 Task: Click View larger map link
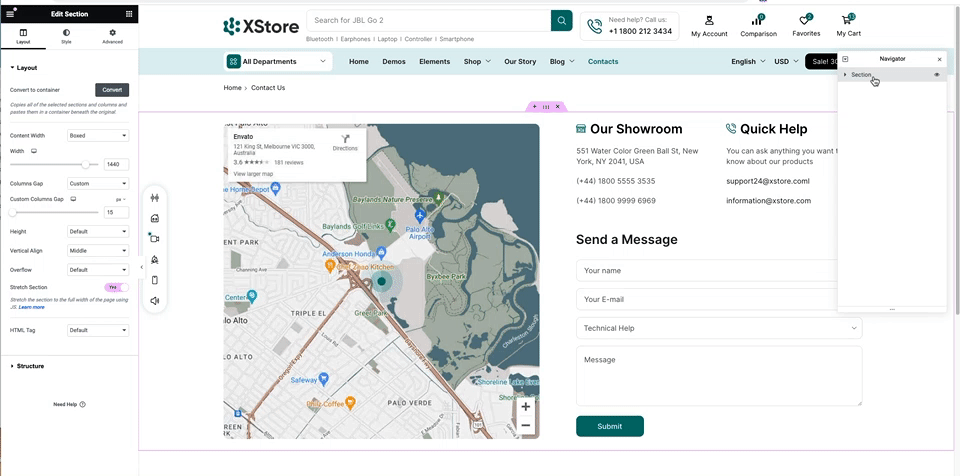coord(253,174)
